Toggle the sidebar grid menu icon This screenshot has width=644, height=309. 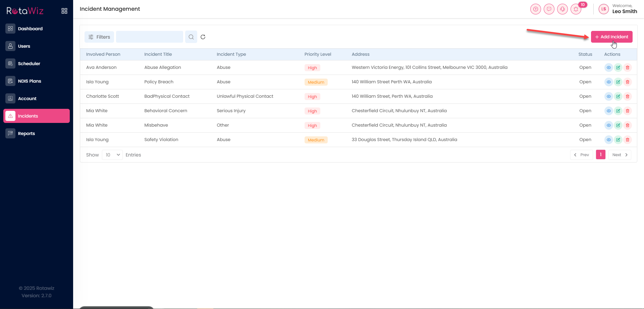click(64, 11)
